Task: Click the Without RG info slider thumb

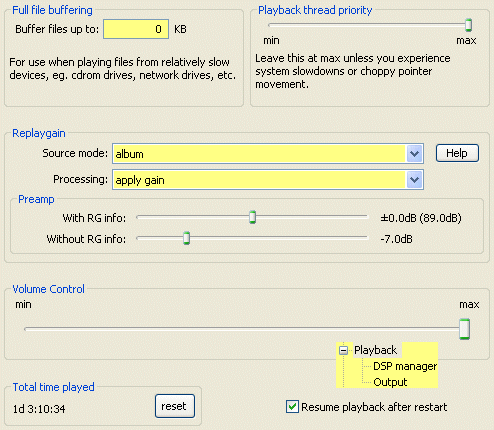Action: pos(186,238)
